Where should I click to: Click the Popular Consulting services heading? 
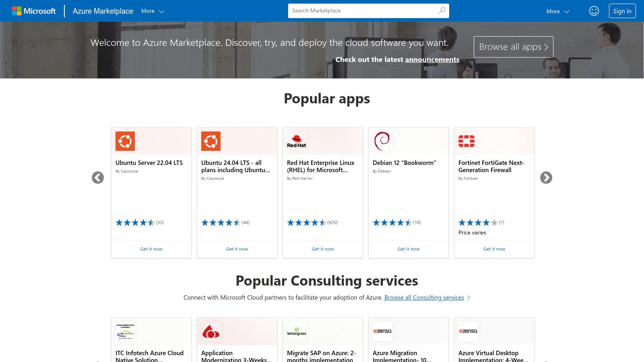click(327, 281)
